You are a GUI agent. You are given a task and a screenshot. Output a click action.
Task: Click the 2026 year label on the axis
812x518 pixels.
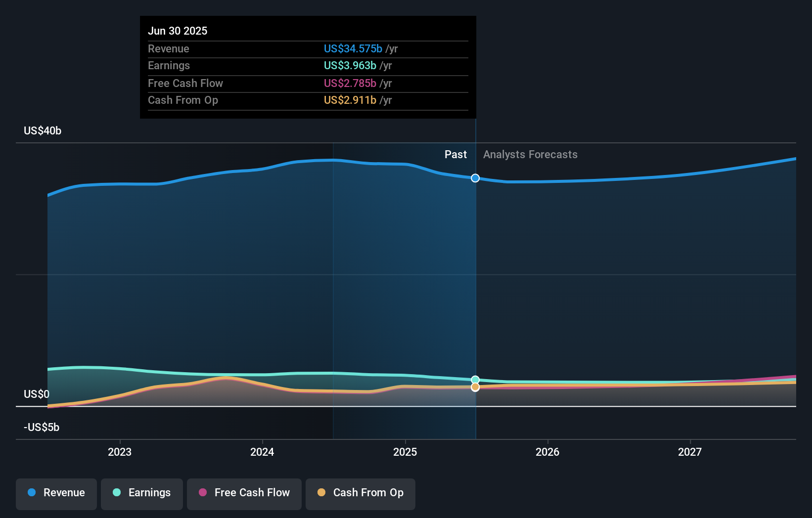[547, 452]
